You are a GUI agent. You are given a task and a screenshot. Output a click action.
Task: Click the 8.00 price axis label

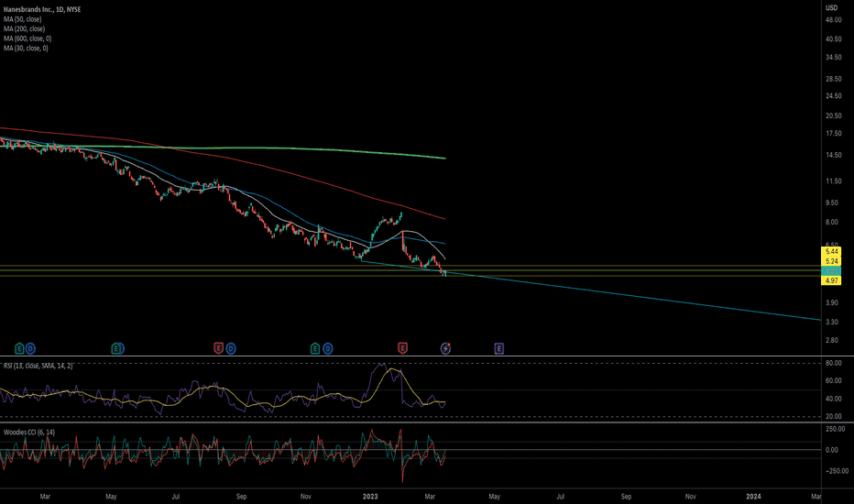tap(832, 223)
